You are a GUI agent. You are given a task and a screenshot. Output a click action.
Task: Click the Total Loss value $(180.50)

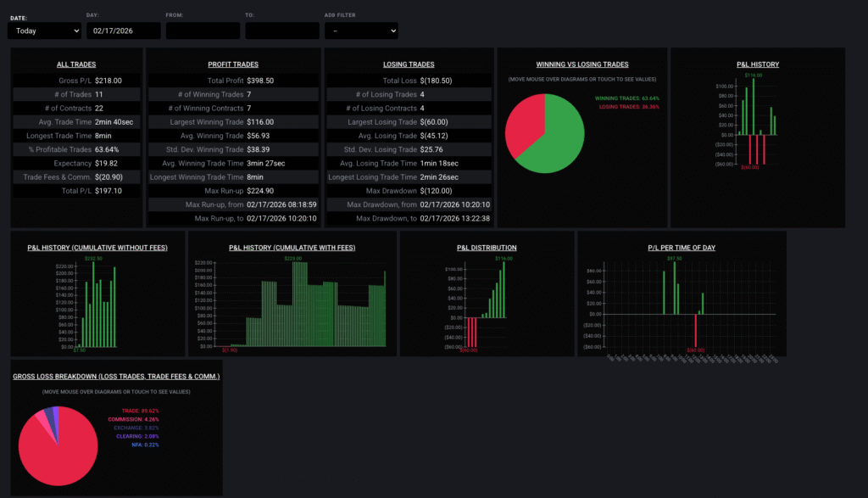point(437,81)
